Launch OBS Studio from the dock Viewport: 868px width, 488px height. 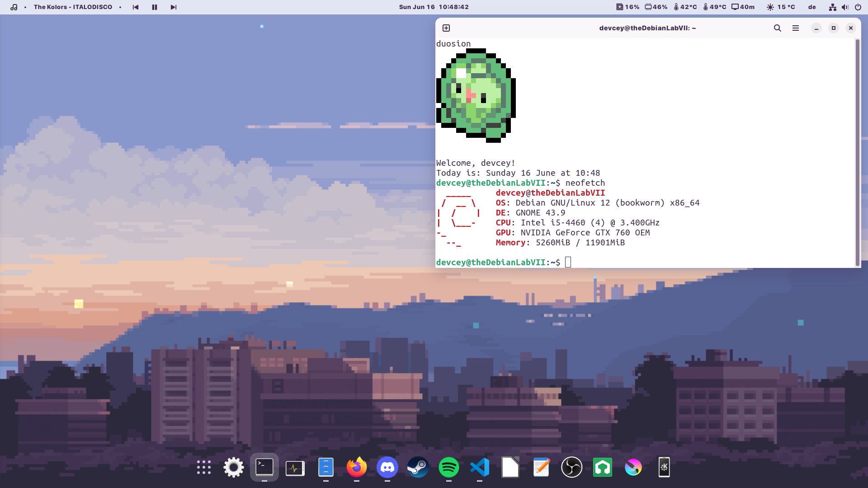[x=572, y=467]
